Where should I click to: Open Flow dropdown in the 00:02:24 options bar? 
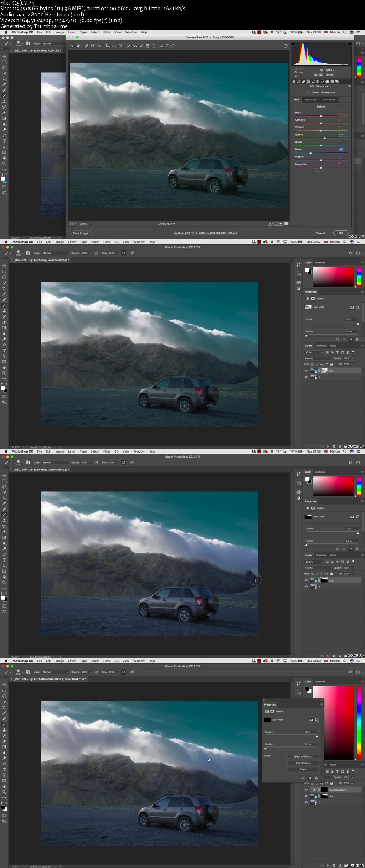pos(117,253)
